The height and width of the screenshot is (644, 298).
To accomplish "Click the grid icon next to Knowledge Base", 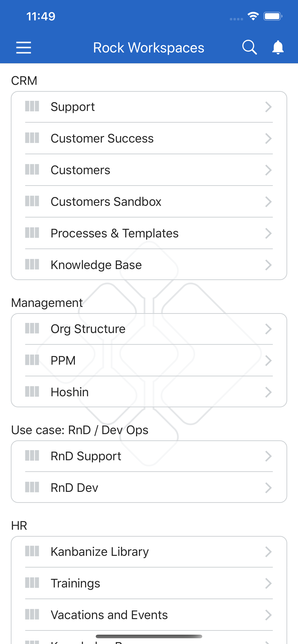I will (33, 265).
